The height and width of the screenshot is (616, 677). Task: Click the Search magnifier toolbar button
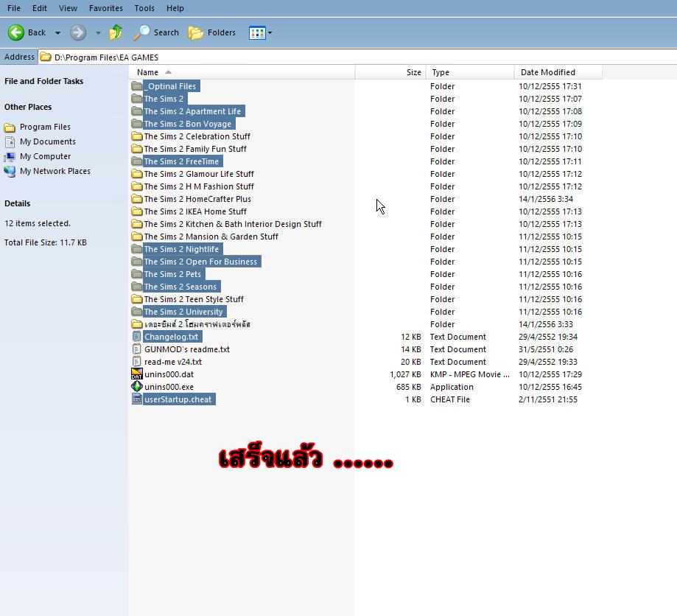(156, 32)
